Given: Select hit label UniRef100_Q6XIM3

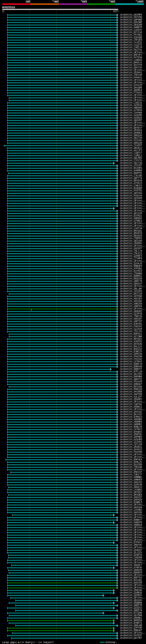Looking at the screenshot, I should tap(131, 374).
